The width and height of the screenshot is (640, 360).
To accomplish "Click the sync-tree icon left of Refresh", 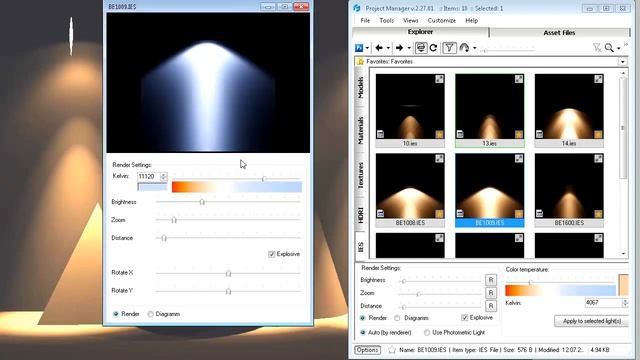I will (x=421, y=48).
